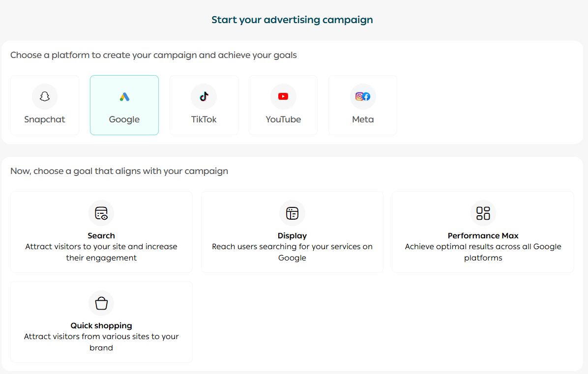588x374 pixels.
Task: Click the Search goal magnifier icon
Action: tap(101, 213)
